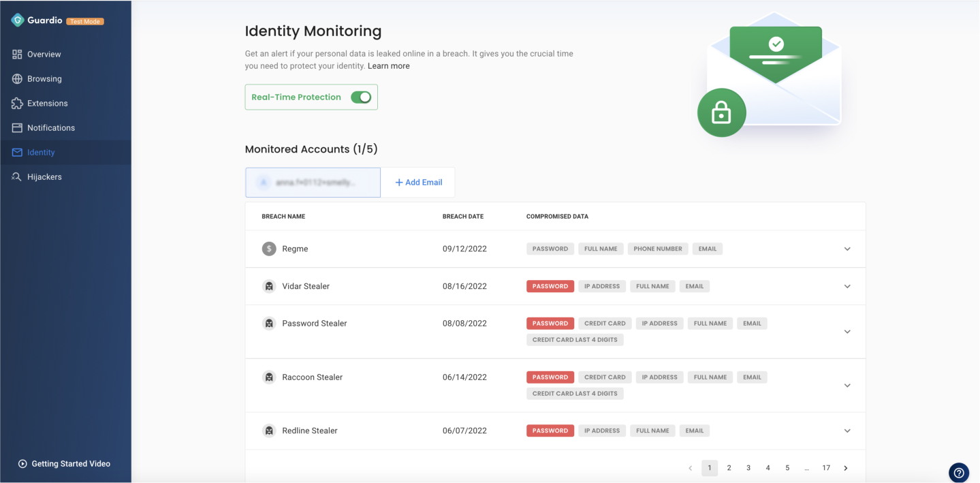This screenshot has width=980, height=483.
Task: Expand the Password Stealer breach details
Action: tap(847, 332)
